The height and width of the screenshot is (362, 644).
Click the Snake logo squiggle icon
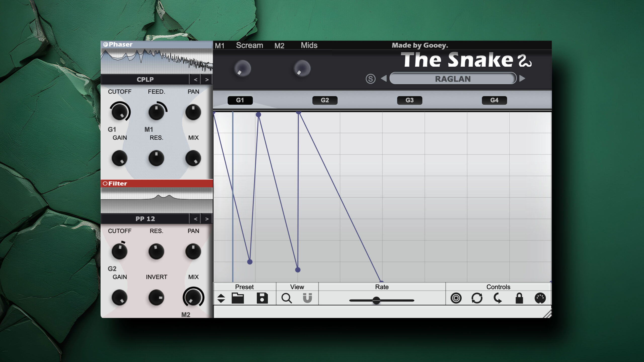point(525,61)
